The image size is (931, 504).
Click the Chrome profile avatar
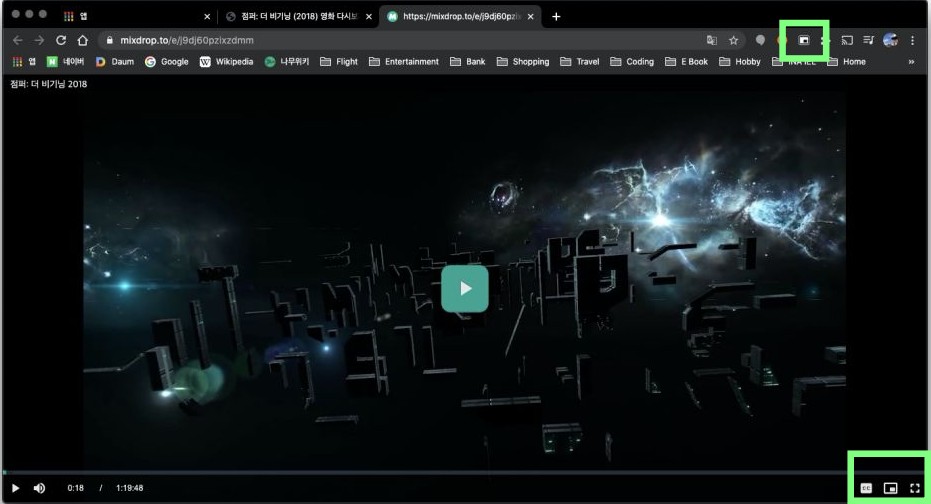pyautogui.click(x=890, y=40)
